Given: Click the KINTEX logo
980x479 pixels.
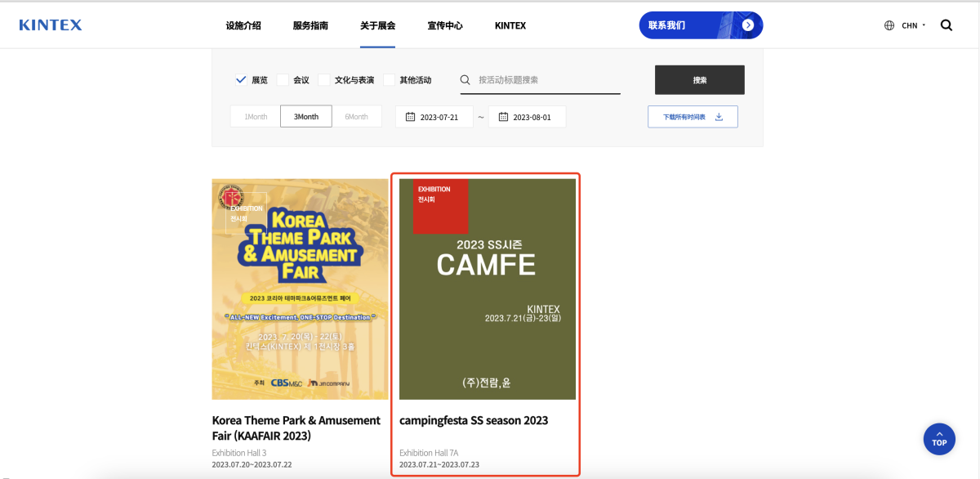Looking at the screenshot, I should 51,25.
